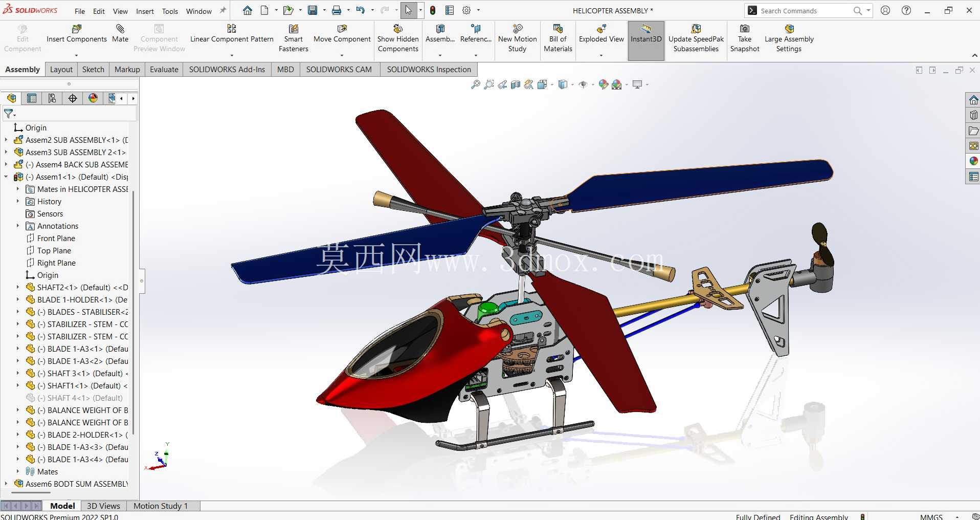
Task: Open the Tools menu
Action: click(170, 11)
